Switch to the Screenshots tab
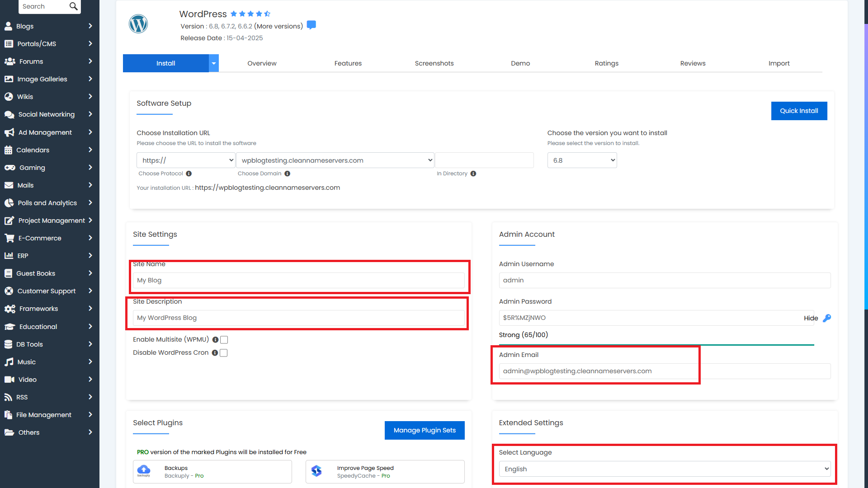Viewport: 868px width, 488px height. [x=434, y=63]
